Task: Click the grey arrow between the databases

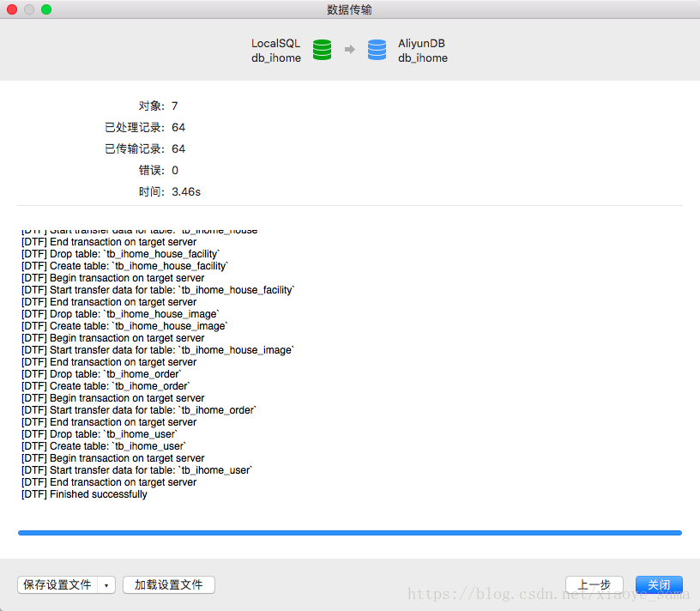Action: pos(349,49)
